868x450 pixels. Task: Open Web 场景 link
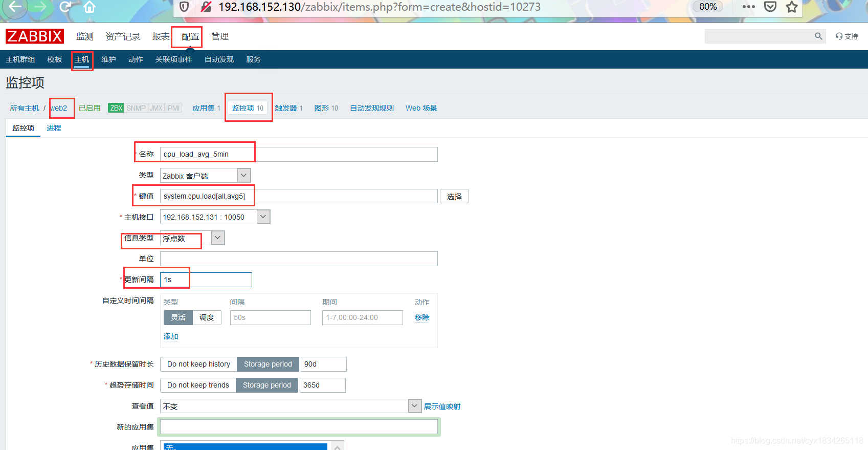(x=421, y=108)
